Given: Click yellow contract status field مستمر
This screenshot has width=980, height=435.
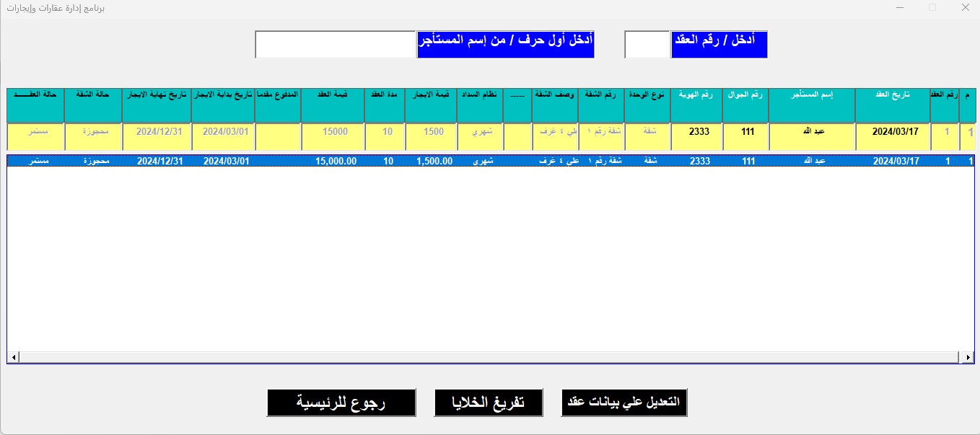Looking at the screenshot, I should (35, 136).
